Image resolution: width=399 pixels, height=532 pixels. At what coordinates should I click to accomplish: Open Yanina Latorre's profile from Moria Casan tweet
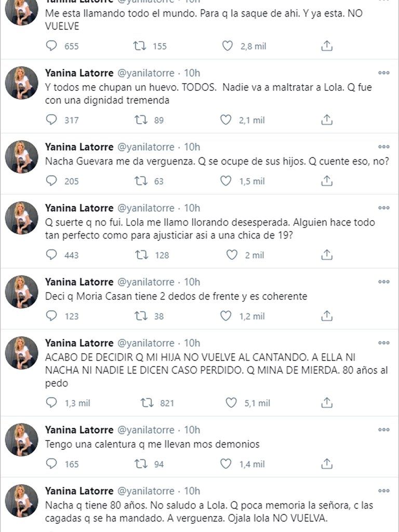coord(79,282)
